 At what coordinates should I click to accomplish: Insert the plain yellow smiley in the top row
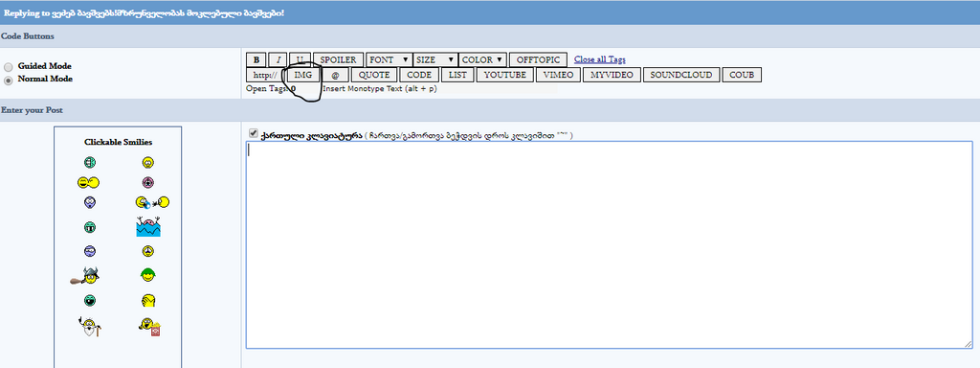[x=148, y=163]
